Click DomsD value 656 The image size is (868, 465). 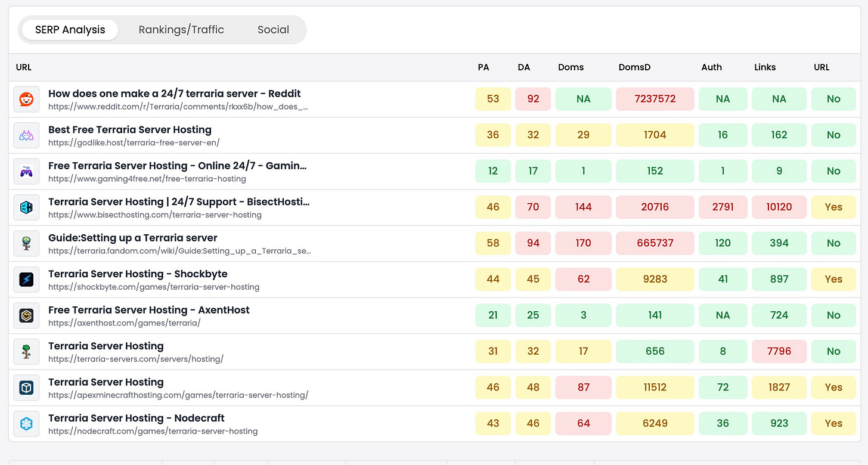pyautogui.click(x=655, y=352)
